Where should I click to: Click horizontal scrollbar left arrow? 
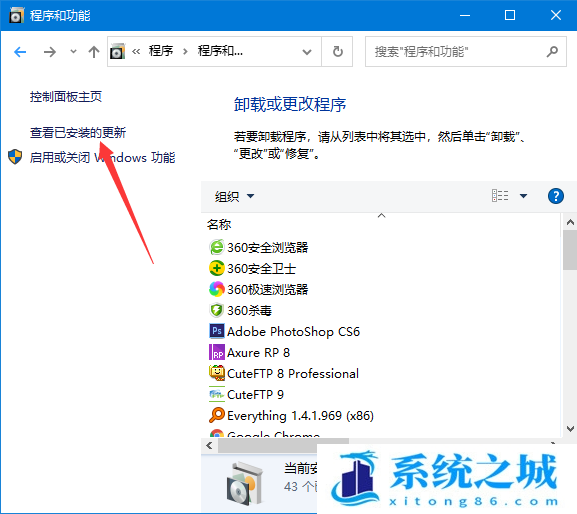(x=209, y=446)
